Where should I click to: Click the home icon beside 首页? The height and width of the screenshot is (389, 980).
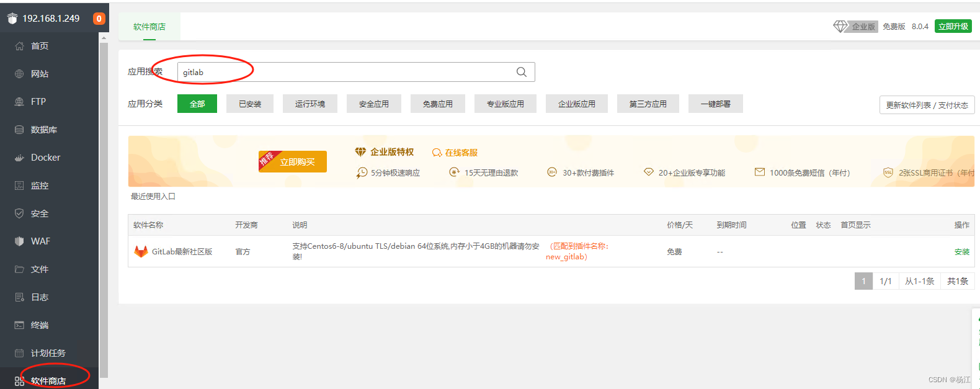pos(19,46)
